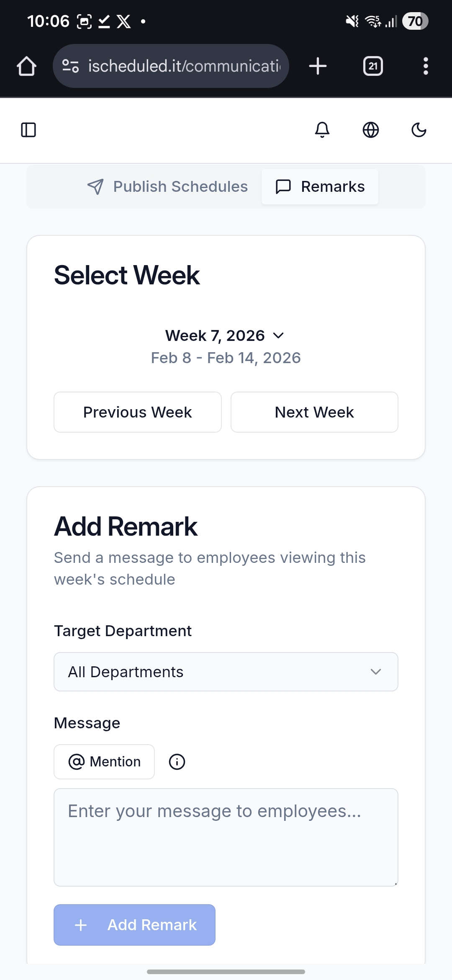The height and width of the screenshot is (980, 452).
Task: Open new browser tab plus icon
Action: (318, 66)
